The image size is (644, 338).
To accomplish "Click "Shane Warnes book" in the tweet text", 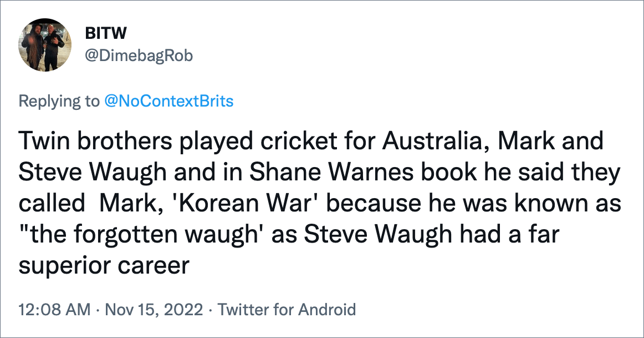I will coord(363,172).
